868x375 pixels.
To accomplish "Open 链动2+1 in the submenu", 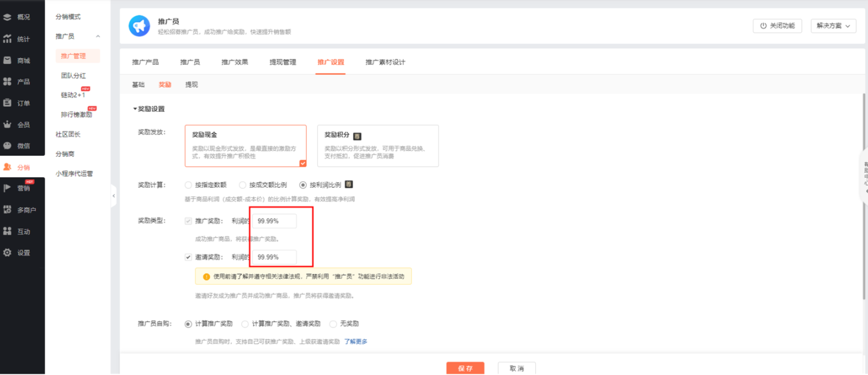I will click(x=73, y=95).
